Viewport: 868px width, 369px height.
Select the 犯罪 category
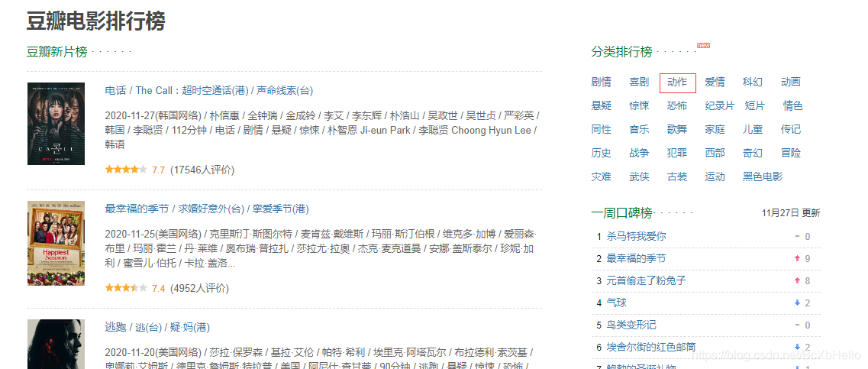coord(677,152)
